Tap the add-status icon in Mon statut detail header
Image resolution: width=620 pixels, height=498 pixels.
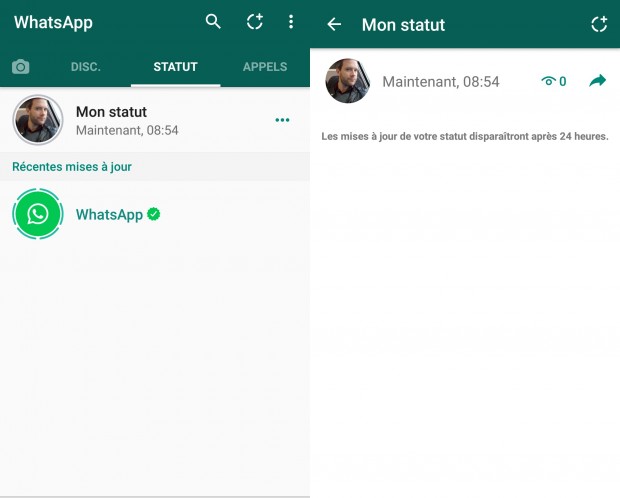point(599,24)
